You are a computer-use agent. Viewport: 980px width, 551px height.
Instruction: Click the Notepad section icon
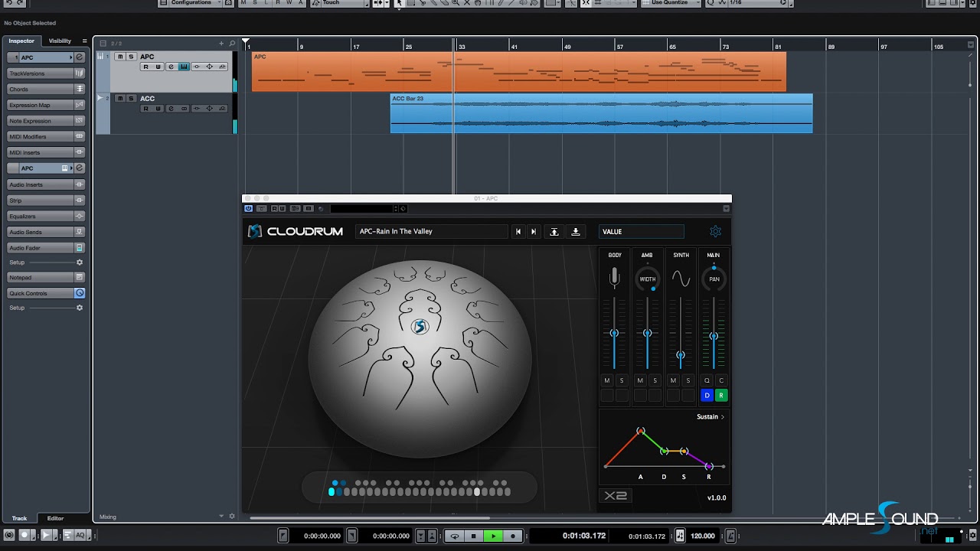pos(80,277)
